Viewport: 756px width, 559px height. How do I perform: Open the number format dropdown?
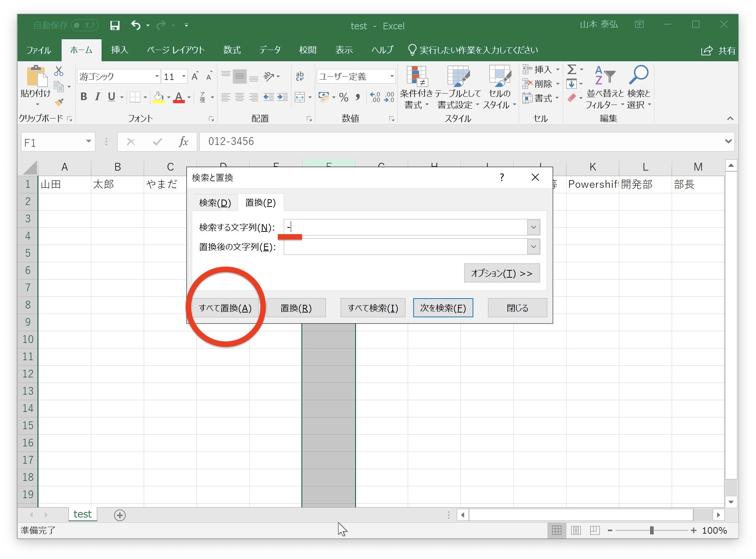point(392,76)
